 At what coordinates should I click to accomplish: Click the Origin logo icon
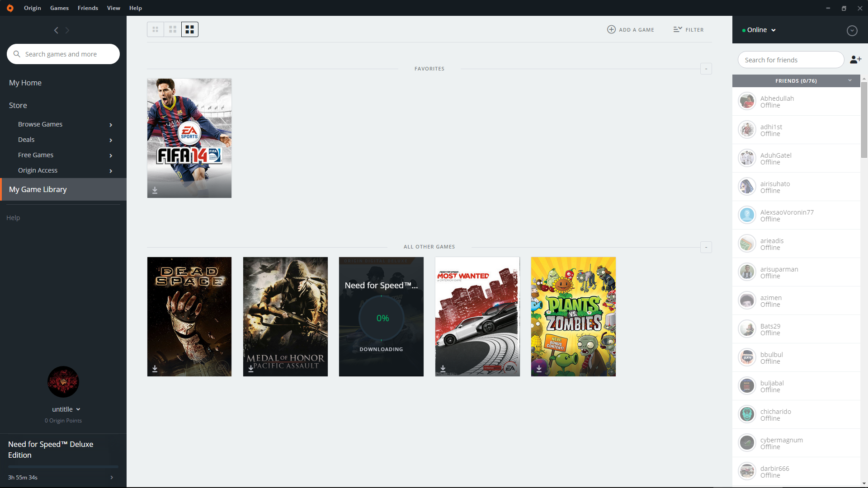coord(10,8)
